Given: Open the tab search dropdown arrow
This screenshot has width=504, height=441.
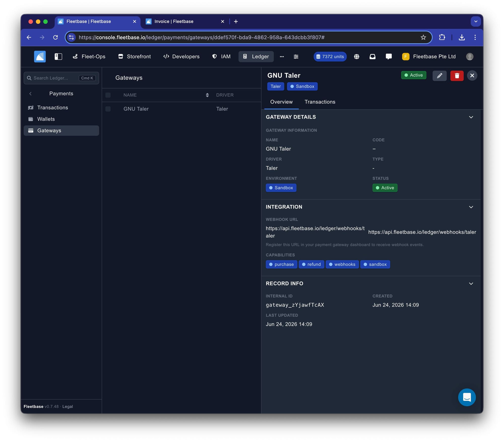Looking at the screenshot, I should pyautogui.click(x=476, y=21).
